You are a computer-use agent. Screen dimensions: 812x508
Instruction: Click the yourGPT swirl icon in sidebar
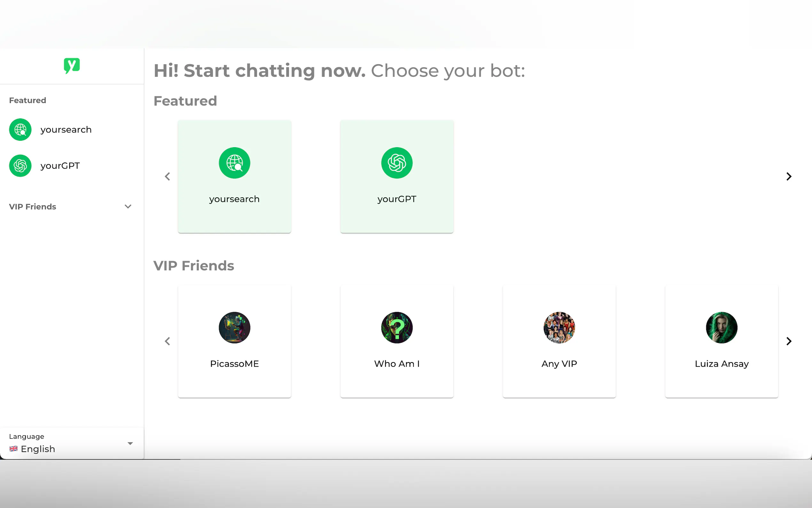(x=20, y=166)
